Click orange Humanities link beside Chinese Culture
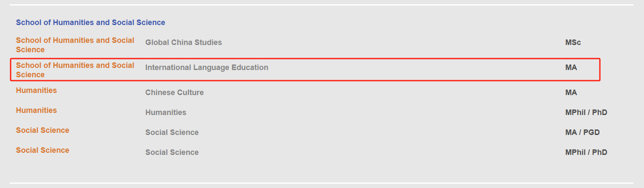Image resolution: width=644 pixels, height=188 pixels. pos(36,90)
